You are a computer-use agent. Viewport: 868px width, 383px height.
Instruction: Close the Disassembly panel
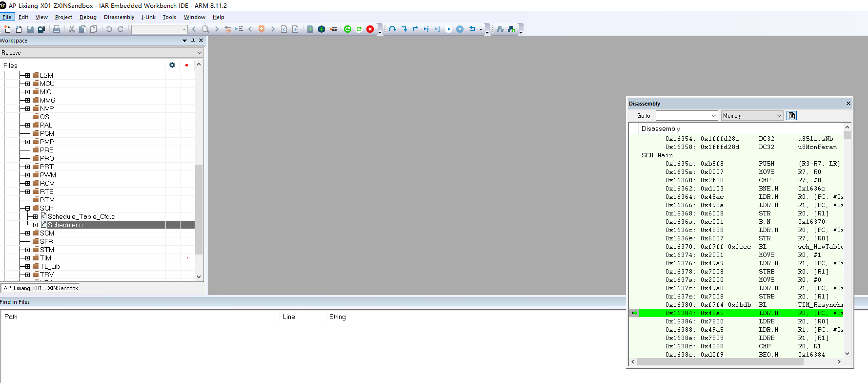848,103
